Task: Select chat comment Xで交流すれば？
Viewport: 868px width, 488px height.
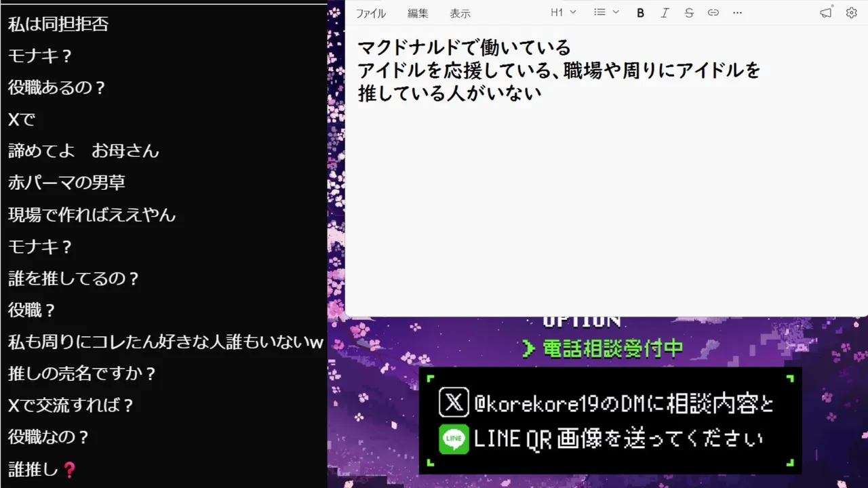Action: (x=71, y=405)
